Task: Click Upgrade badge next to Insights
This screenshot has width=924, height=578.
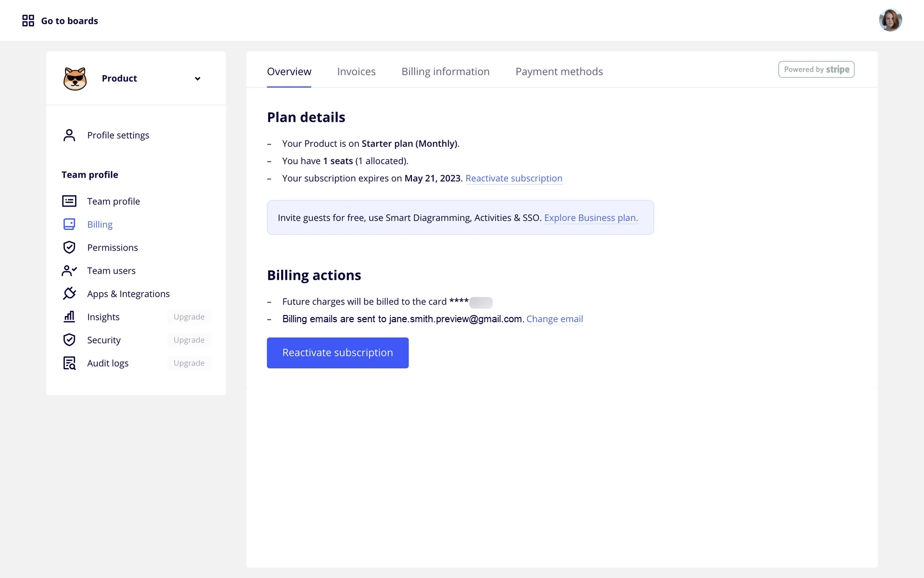Action: [x=189, y=317]
